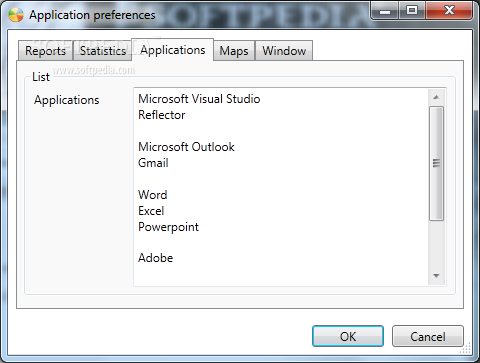Viewport: 480px width, 363px height.
Task: Click on 'Microsoft Outlook' entry
Action: pos(186,147)
